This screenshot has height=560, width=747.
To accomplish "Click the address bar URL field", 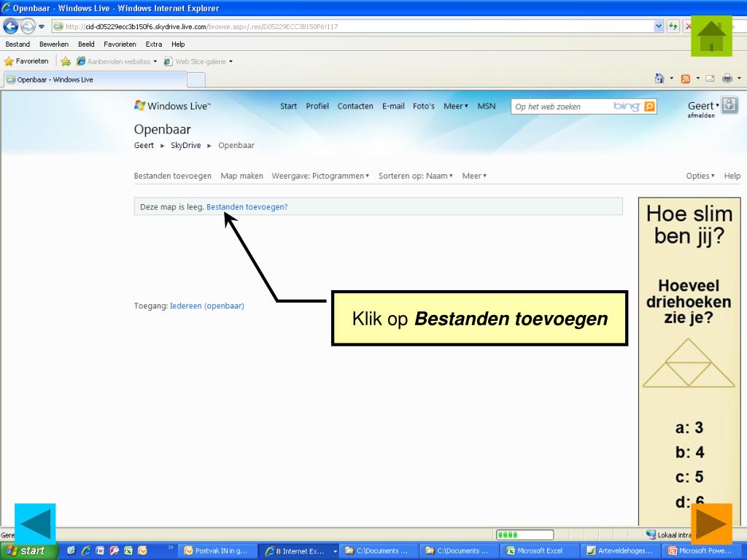I will (x=352, y=27).
